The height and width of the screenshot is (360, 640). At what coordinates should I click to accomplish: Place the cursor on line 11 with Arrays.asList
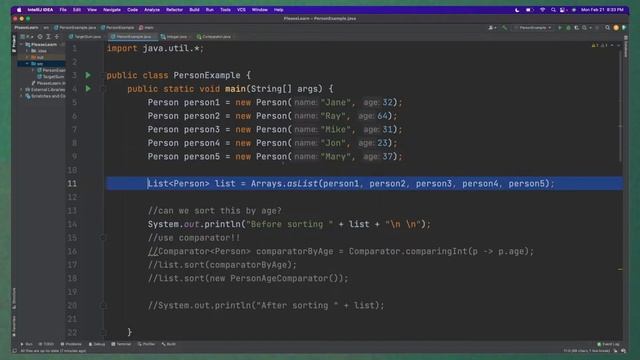[x=351, y=184]
